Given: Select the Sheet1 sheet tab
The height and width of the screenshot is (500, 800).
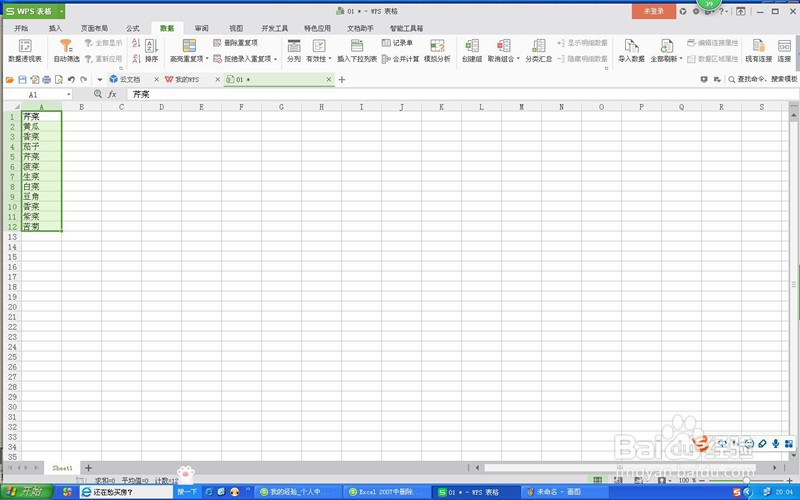Looking at the screenshot, I should point(62,468).
